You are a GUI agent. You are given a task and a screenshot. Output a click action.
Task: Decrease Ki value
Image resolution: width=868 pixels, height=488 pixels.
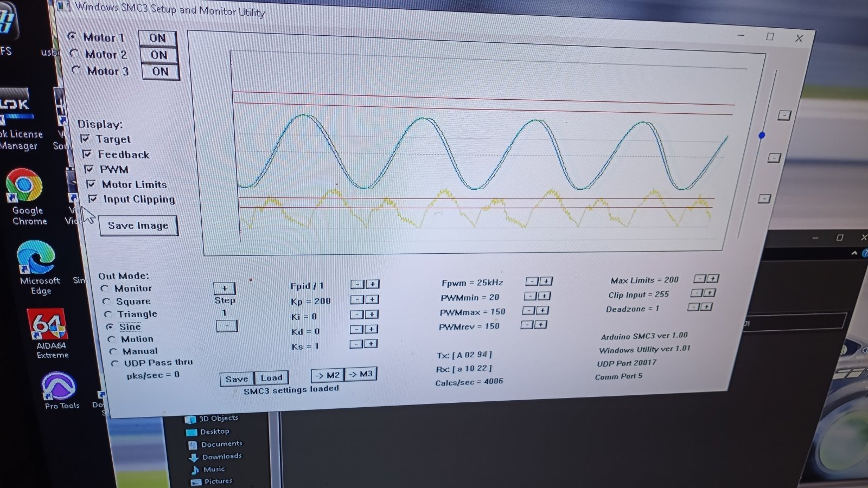click(x=356, y=314)
